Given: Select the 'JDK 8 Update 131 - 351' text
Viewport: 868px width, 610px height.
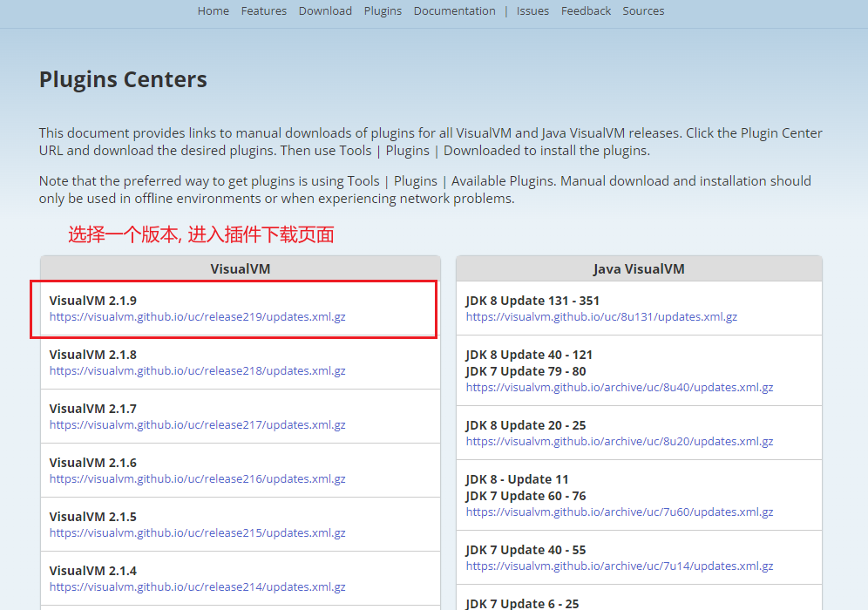Looking at the screenshot, I should click(532, 301).
